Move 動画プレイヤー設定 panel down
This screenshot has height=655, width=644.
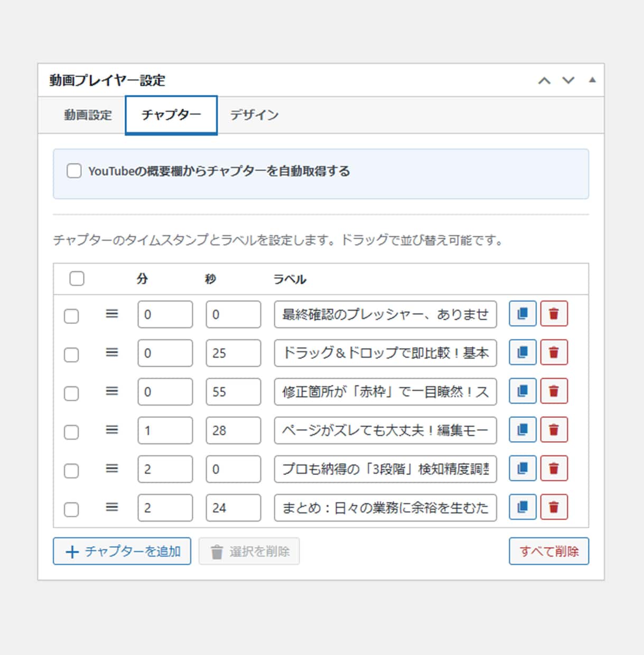point(568,80)
